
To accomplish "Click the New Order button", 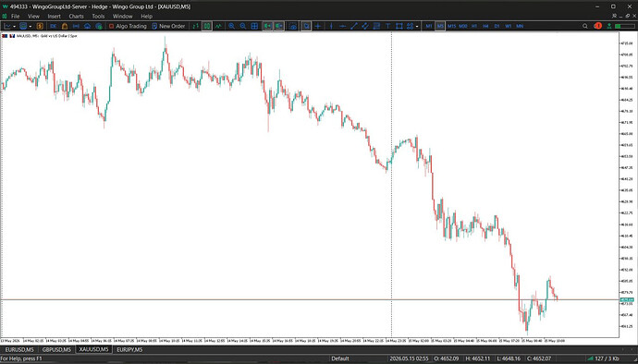I will pos(168,26).
